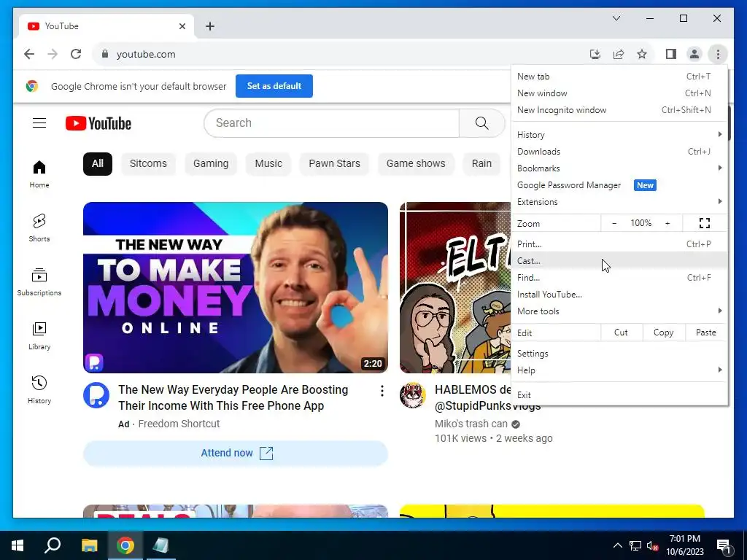Click the YouTube search magnifier button
The height and width of the screenshot is (560, 747).
481,122
